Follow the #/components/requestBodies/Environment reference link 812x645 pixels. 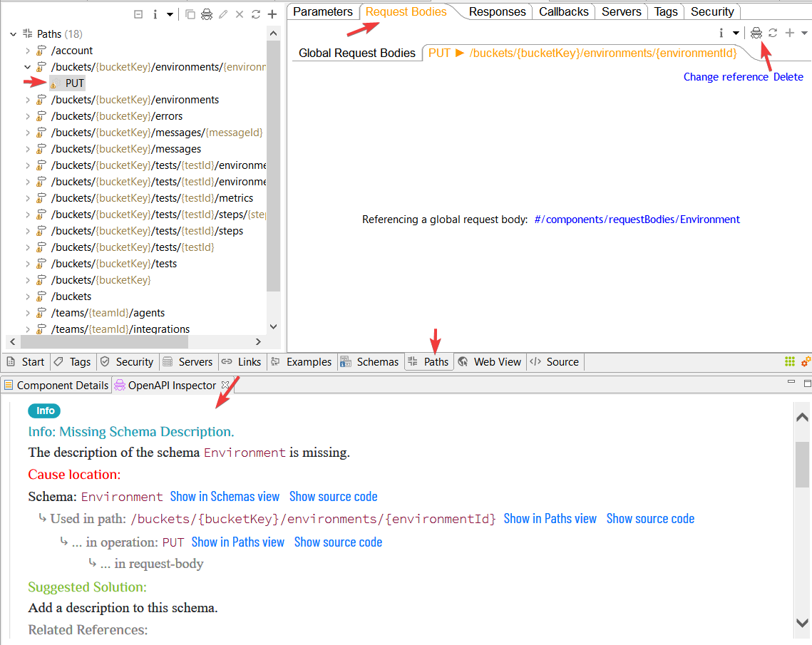pos(637,220)
